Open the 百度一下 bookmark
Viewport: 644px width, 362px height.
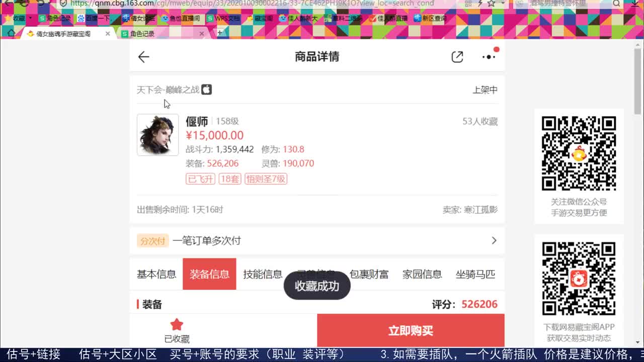[94, 19]
